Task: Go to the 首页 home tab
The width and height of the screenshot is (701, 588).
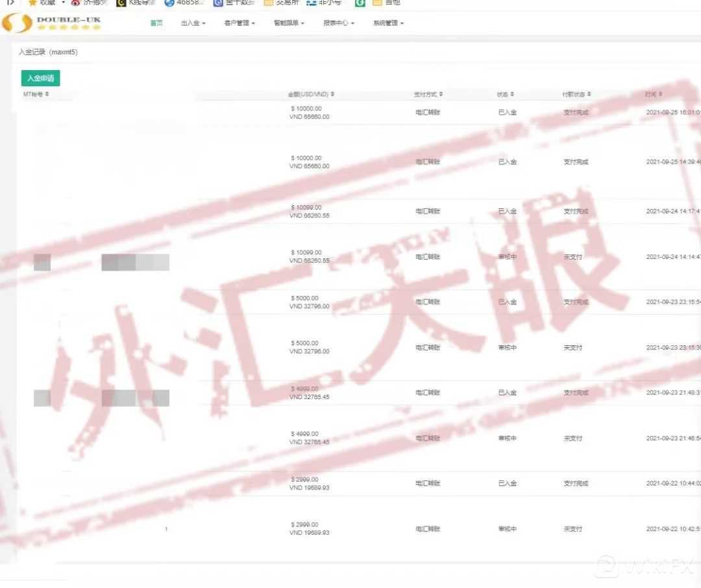Action: [x=156, y=23]
